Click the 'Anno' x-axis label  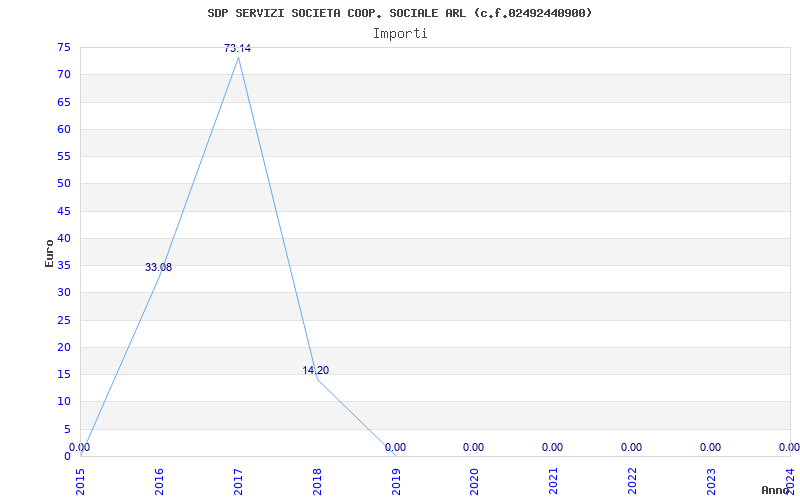coord(775,490)
